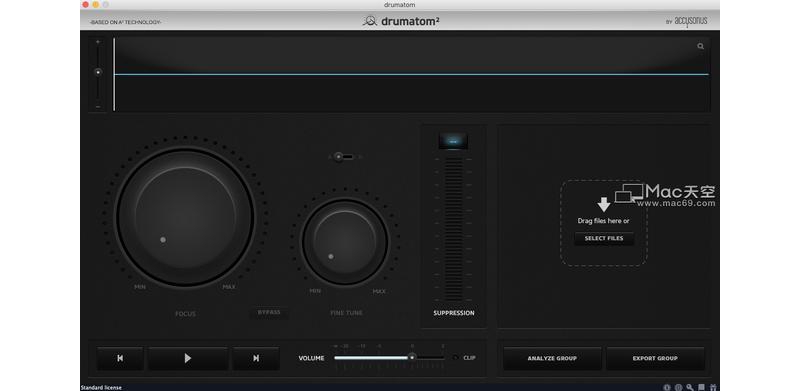Adjust the VOLUME slider handle
The image size is (800, 391).
click(412, 357)
